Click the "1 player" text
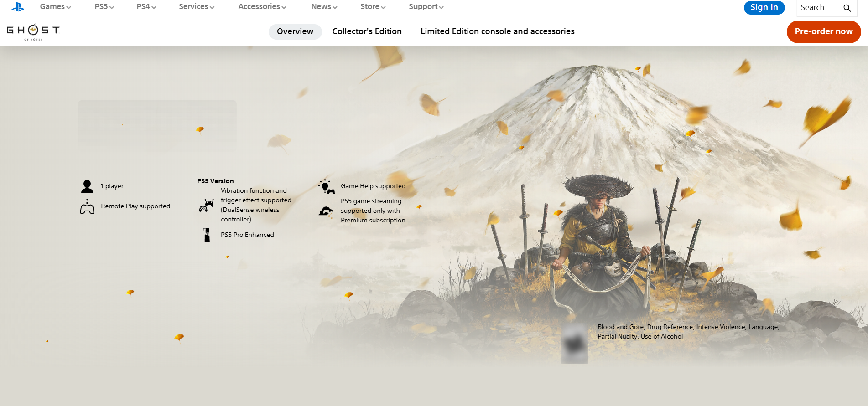The height and width of the screenshot is (406, 868). 112,186
